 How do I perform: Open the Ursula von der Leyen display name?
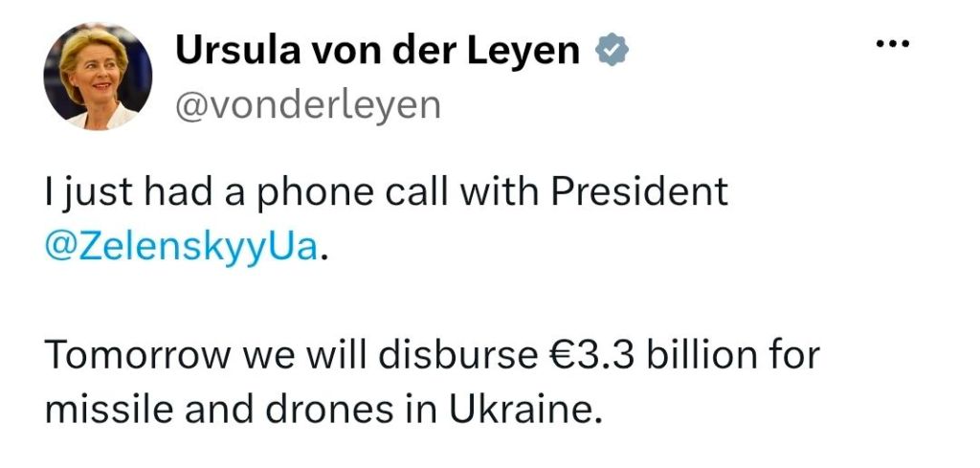coord(377,51)
